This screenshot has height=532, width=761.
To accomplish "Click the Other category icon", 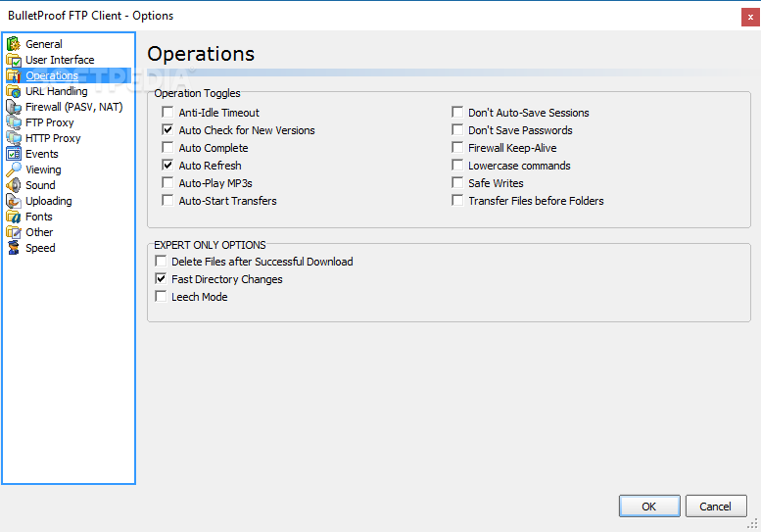I will tap(14, 232).
